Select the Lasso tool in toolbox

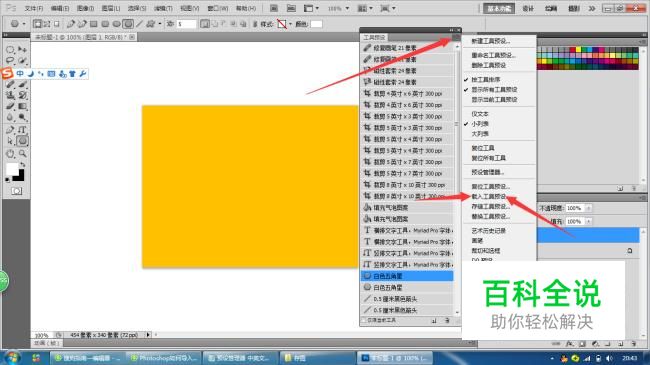point(10,61)
